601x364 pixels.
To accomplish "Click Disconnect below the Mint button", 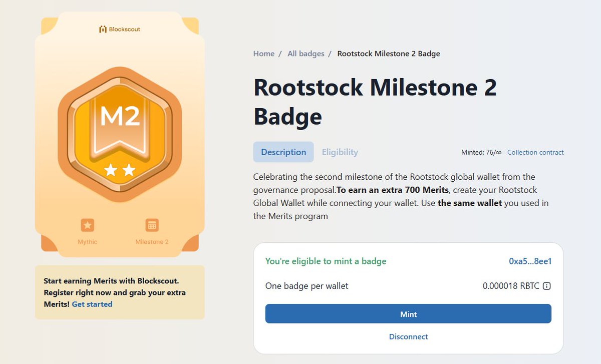I will [409, 337].
